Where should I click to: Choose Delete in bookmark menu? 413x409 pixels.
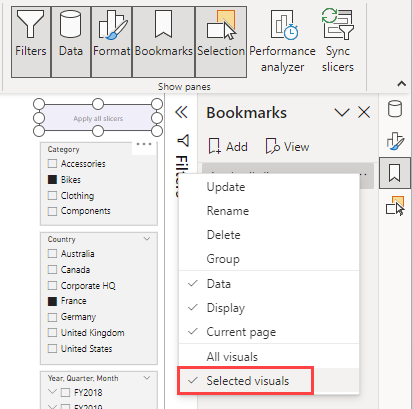[x=269, y=235]
